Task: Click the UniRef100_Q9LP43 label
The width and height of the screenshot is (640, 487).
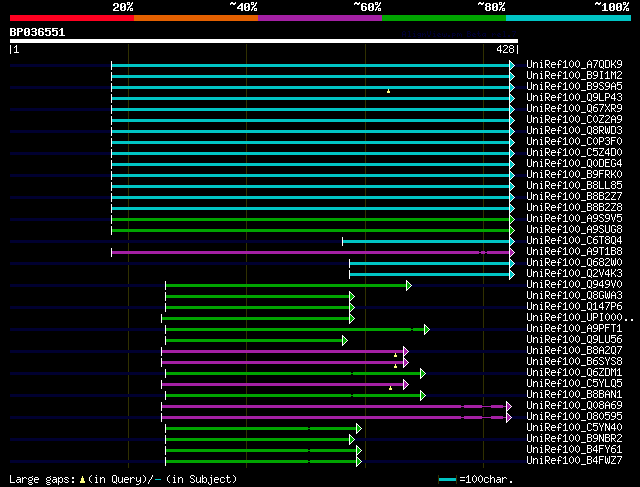Action: (x=574, y=98)
